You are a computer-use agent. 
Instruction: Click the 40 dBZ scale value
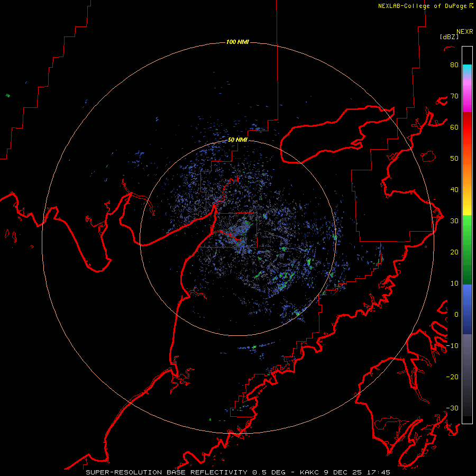point(454,189)
